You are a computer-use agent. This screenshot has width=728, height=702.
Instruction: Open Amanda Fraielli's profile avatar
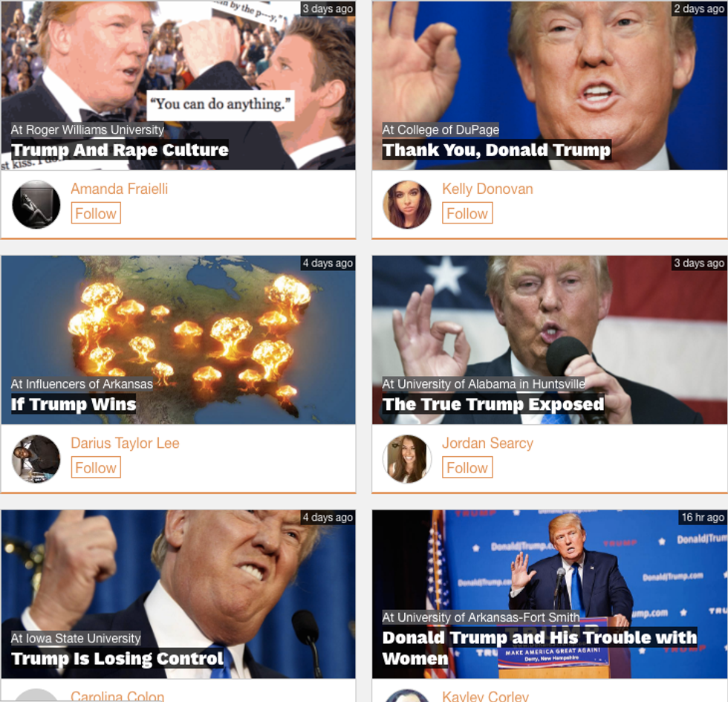36,204
